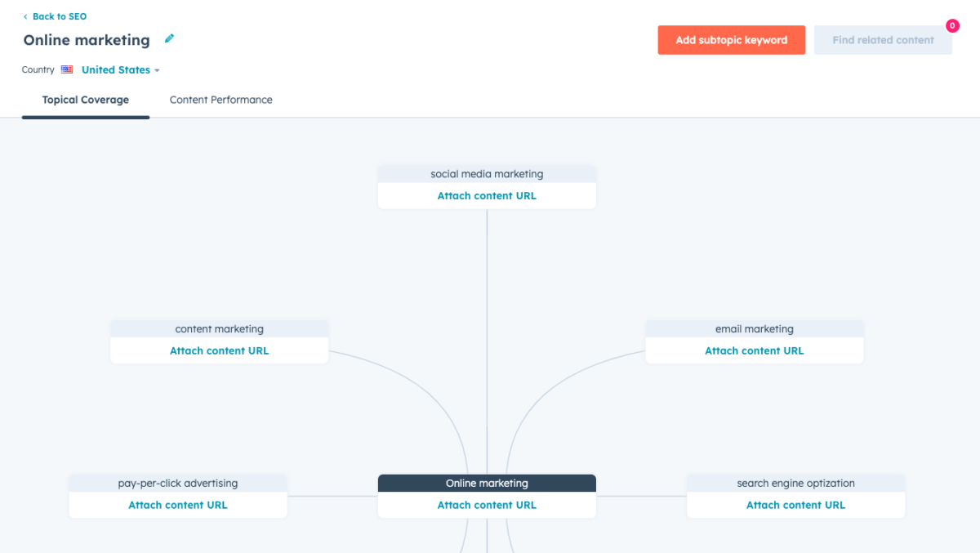Attach content URL for pay-per-click advertising

[178, 505]
